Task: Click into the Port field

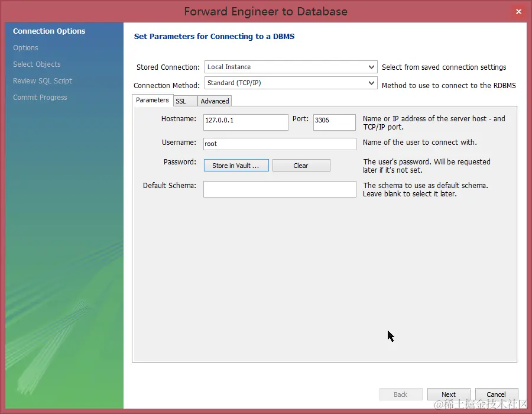Action: point(334,122)
